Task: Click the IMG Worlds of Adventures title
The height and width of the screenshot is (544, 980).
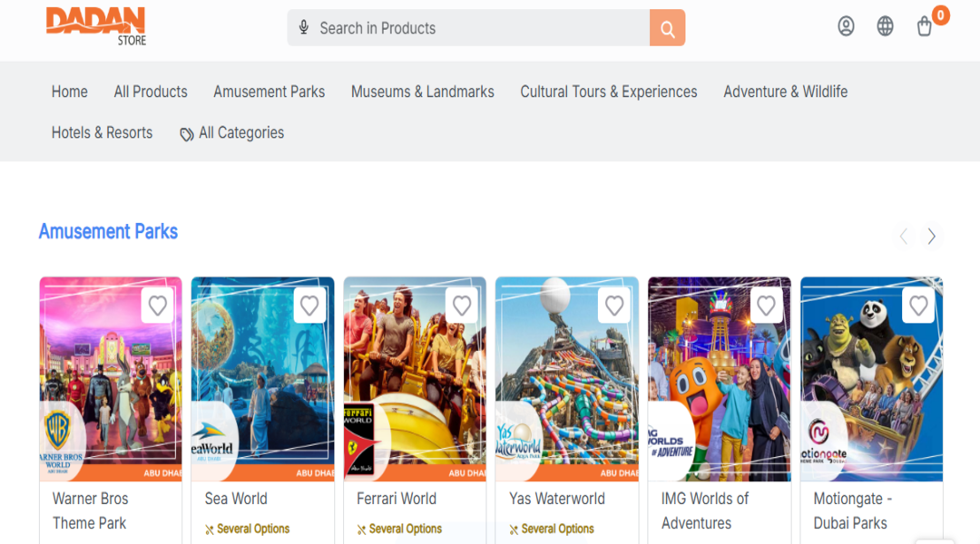Action: pos(705,510)
